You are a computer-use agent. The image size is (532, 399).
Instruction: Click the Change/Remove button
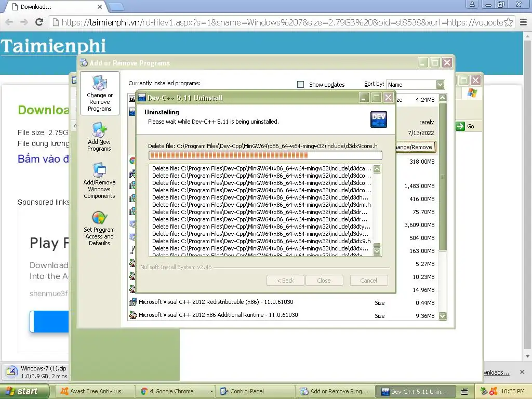coord(416,147)
